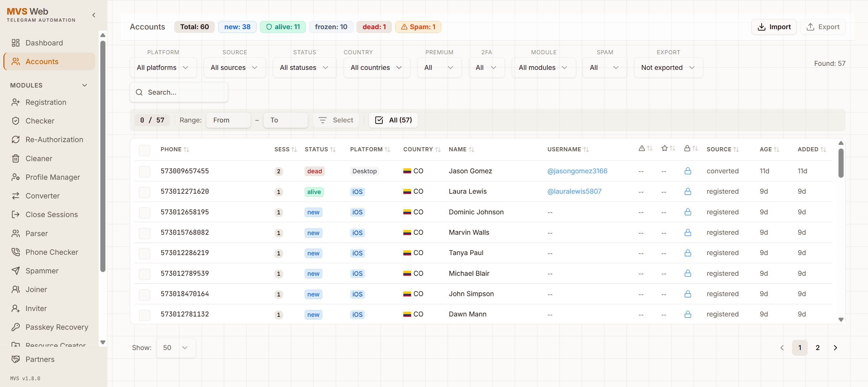
Task: Open the All platforms dropdown
Action: [x=163, y=67]
